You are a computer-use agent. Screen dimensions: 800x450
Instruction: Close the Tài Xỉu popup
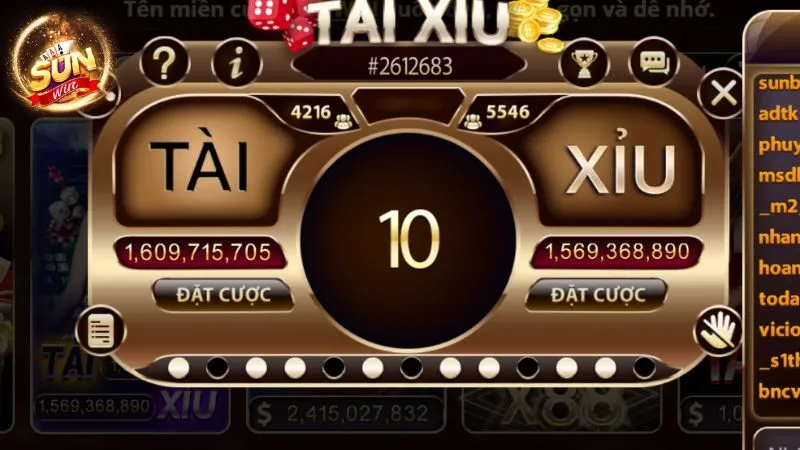[x=723, y=93]
